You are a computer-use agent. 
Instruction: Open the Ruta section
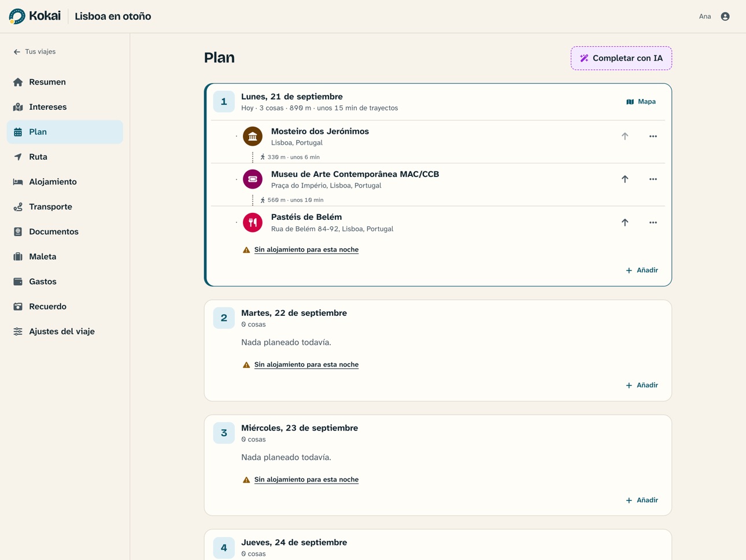(x=65, y=157)
